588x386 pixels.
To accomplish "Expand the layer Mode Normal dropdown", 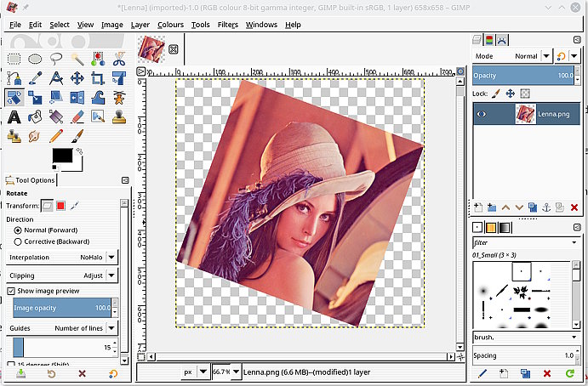I will pyautogui.click(x=545, y=56).
